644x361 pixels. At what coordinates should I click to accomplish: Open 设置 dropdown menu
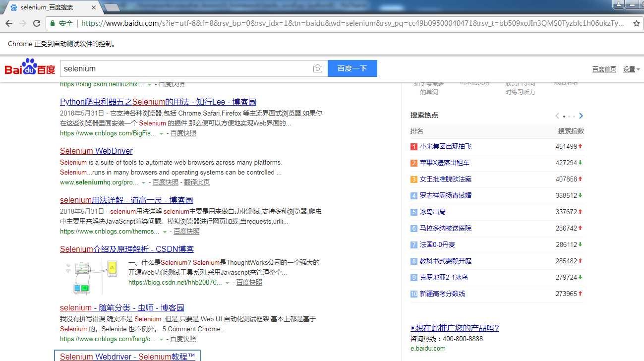coord(631,69)
